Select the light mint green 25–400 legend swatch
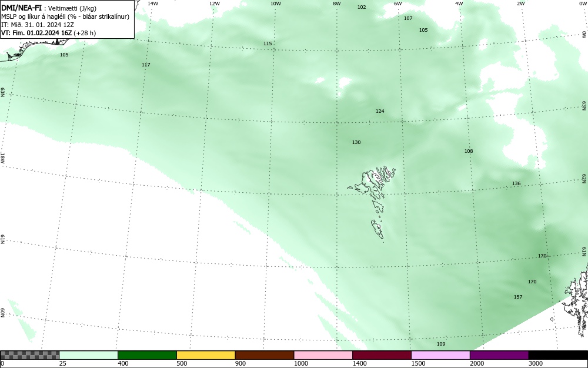588x368 pixels. point(89,355)
